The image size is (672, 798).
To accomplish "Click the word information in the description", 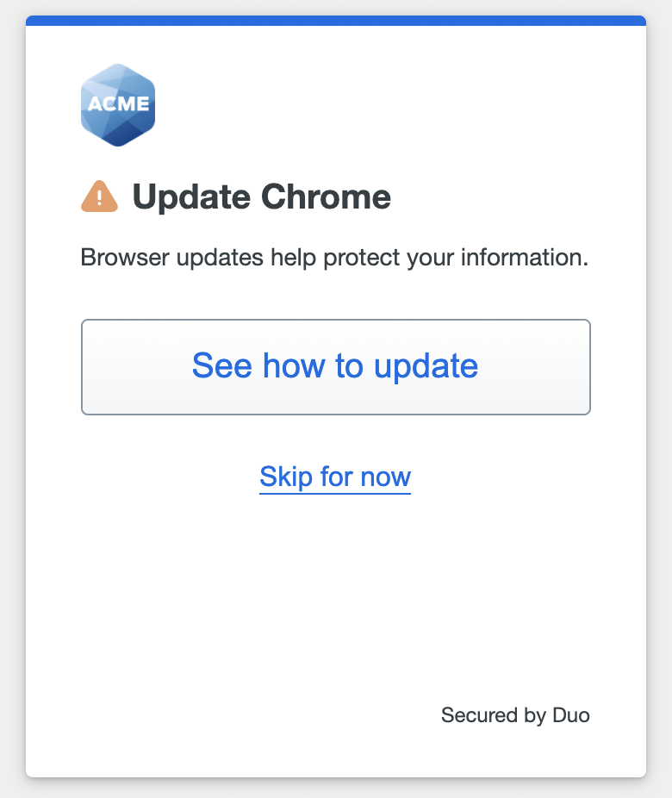I will pos(525,257).
